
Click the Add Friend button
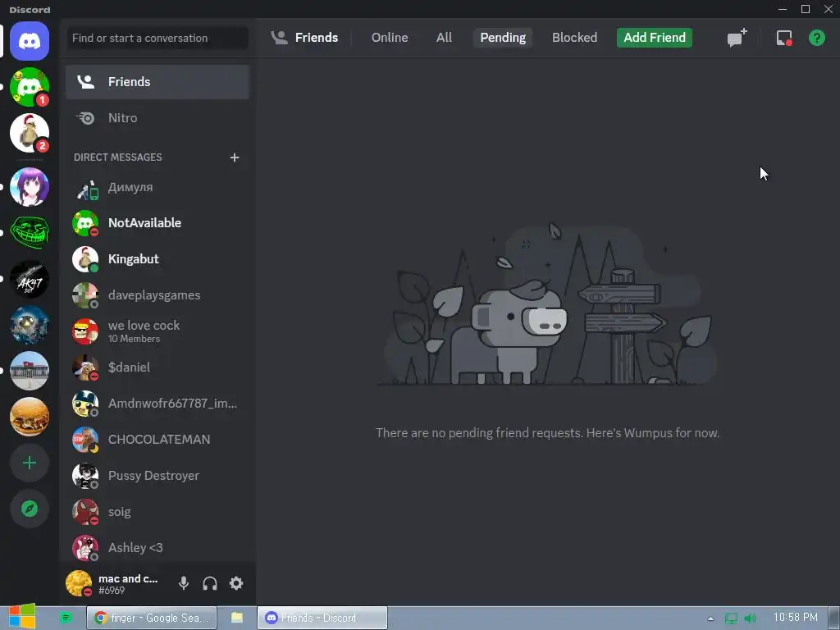tap(654, 38)
